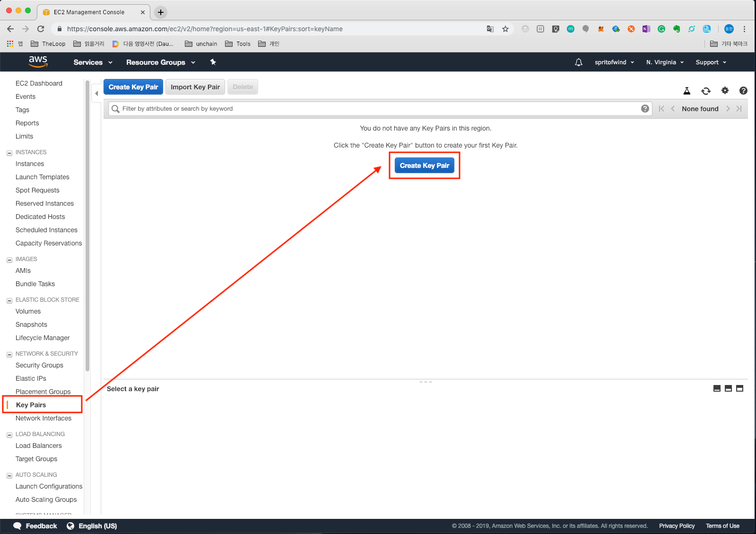This screenshot has width=756, height=534.
Task: Open Elastic IPs in sidebar
Action: (31, 378)
